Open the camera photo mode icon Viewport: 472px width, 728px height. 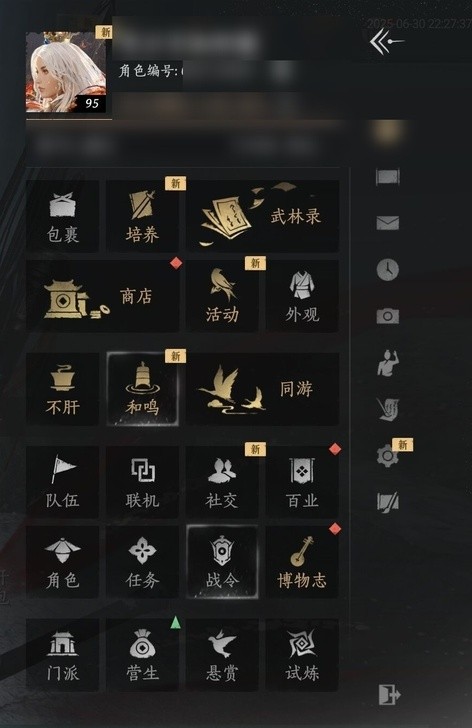click(x=388, y=316)
